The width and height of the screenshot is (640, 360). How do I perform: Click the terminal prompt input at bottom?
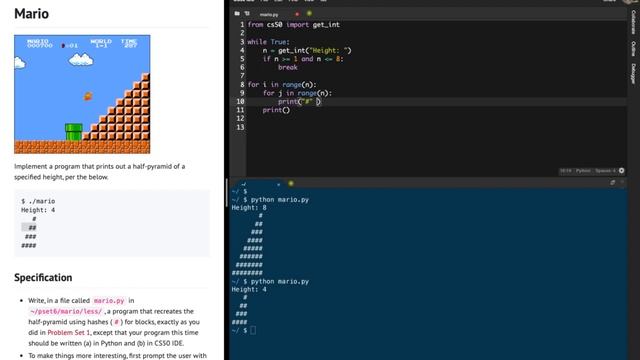(x=253, y=330)
